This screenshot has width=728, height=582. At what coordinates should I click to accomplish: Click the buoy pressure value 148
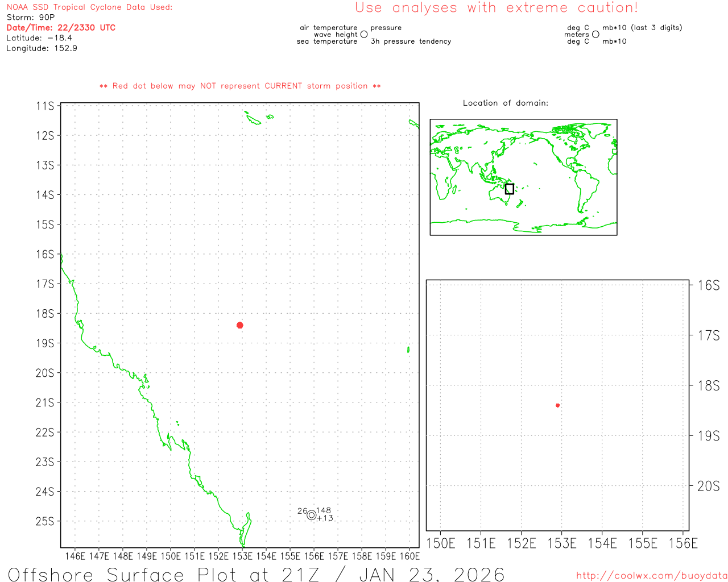click(324, 510)
